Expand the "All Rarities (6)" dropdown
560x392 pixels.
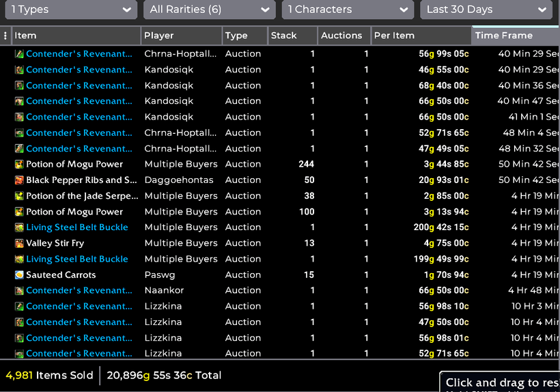209,10
